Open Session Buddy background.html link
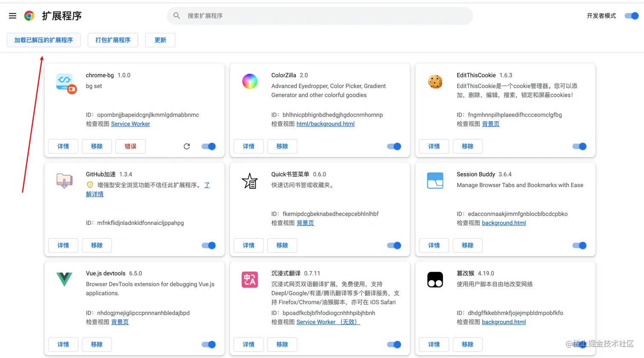 (x=504, y=223)
